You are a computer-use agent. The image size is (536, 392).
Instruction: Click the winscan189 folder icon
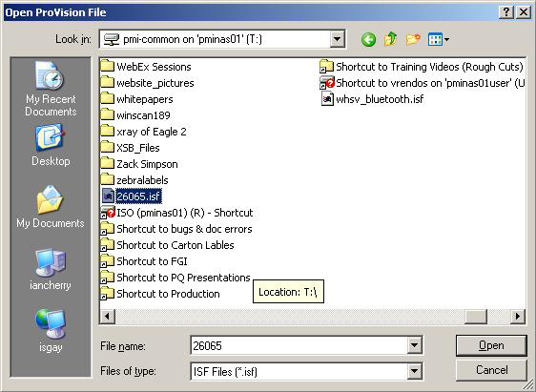(x=108, y=115)
